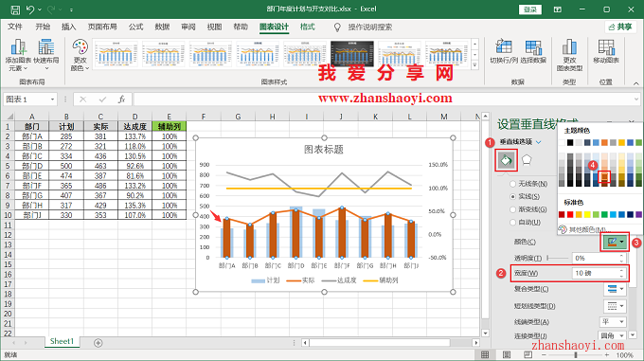Select Gradient line (渐变线) radio option
644x361 pixels.
(529, 209)
